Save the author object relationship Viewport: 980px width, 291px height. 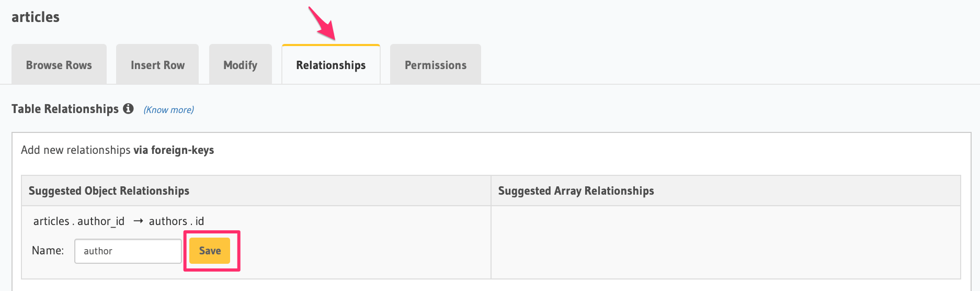click(210, 251)
